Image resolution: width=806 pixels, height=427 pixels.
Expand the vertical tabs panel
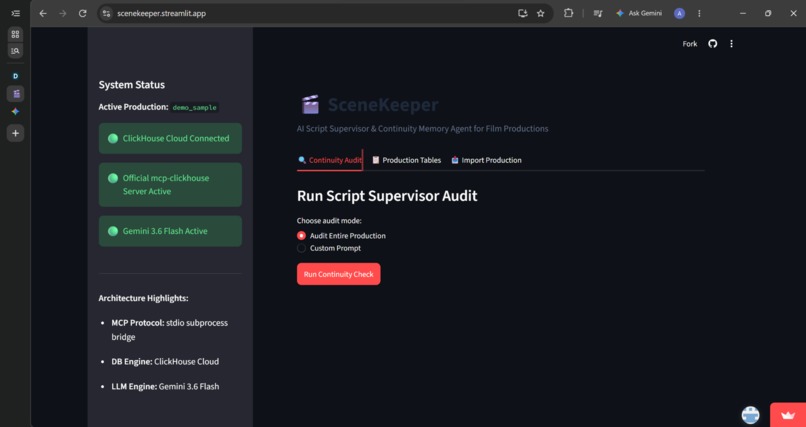(x=15, y=13)
